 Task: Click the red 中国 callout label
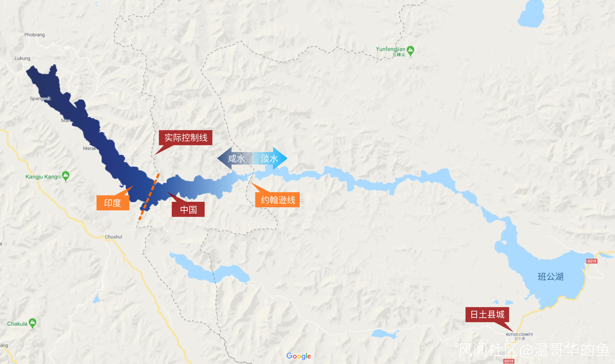tap(188, 209)
